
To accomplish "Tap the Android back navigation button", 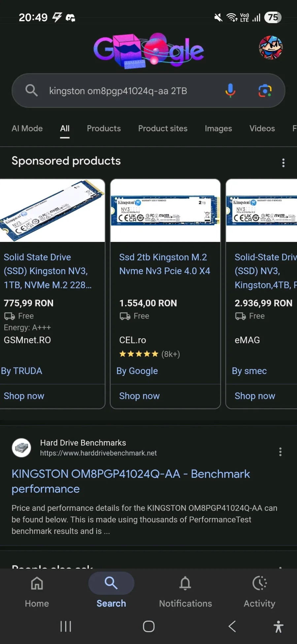I will click(232, 626).
